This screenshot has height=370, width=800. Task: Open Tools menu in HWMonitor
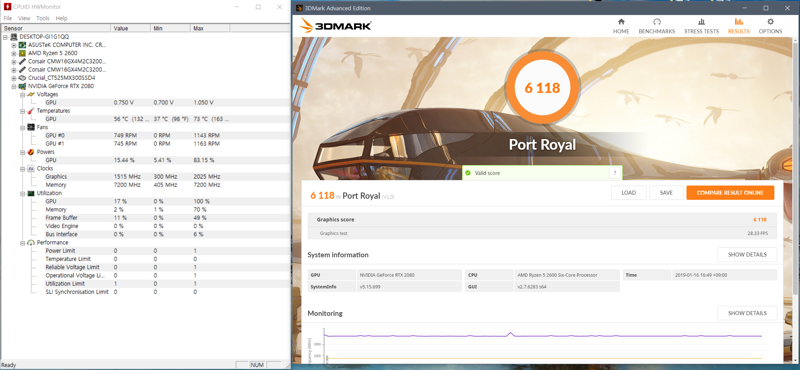tap(43, 18)
